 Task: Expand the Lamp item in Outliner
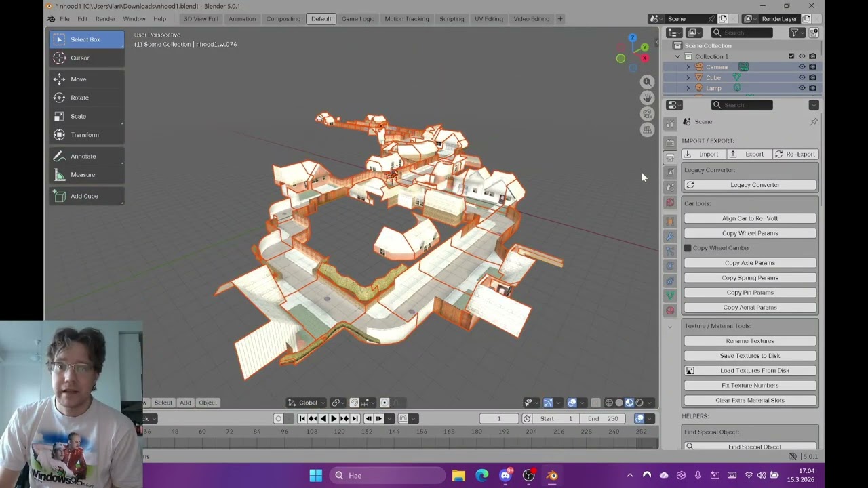(688, 88)
